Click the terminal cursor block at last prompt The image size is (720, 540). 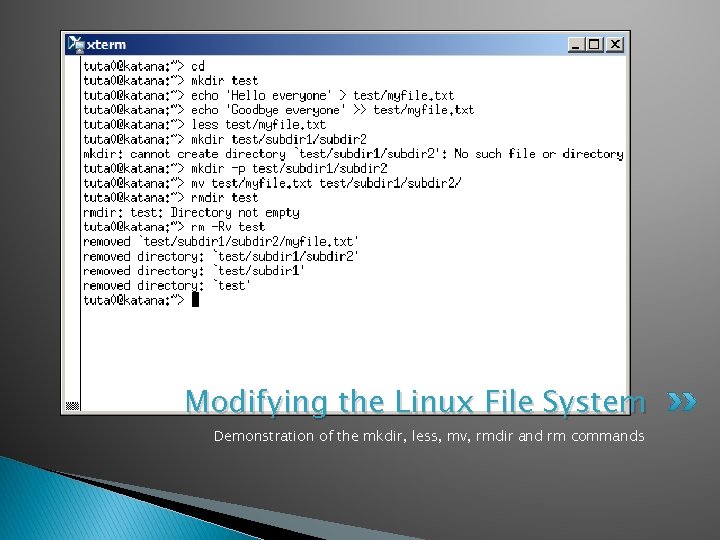(195, 300)
